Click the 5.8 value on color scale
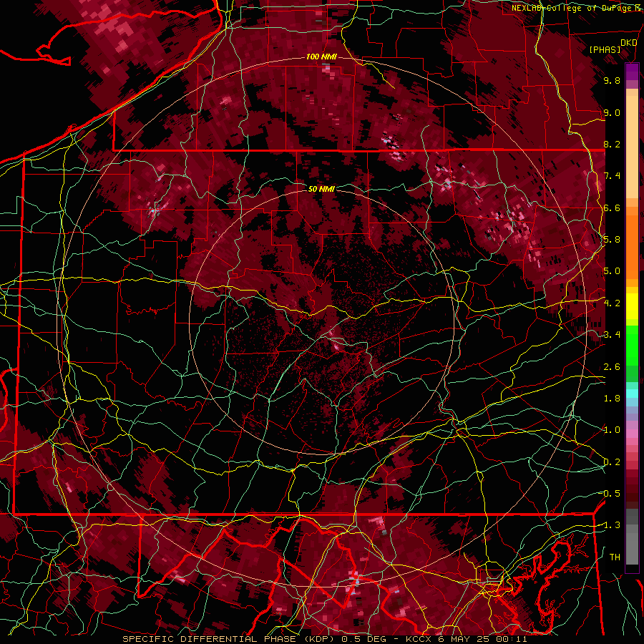The width and height of the screenshot is (644, 644). pyautogui.click(x=612, y=240)
